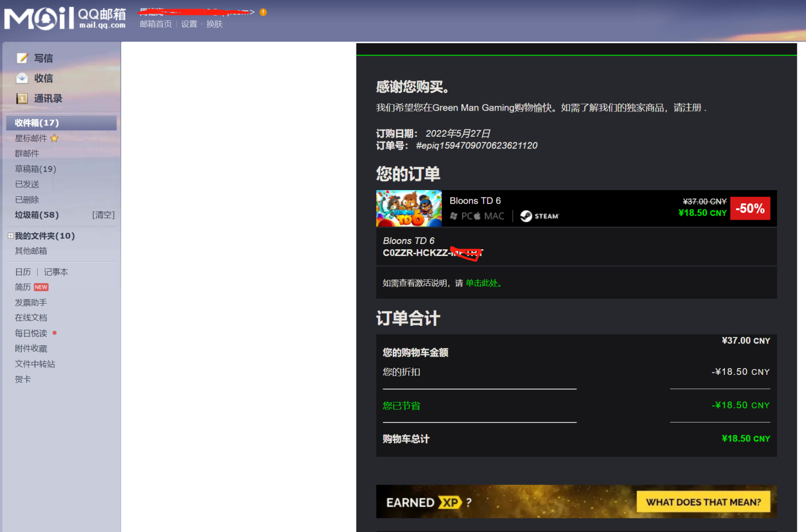Click the Bloons TD 6 activation key text
Screen dimensions: 806x532
click(x=433, y=253)
